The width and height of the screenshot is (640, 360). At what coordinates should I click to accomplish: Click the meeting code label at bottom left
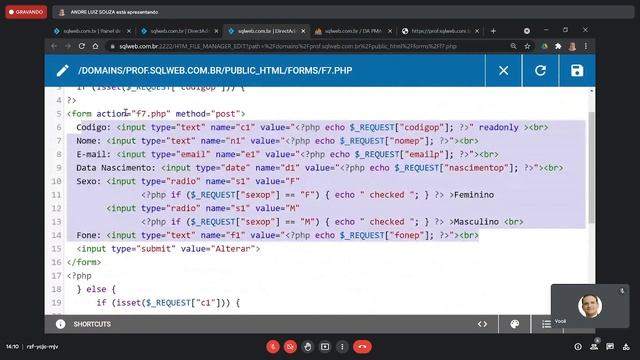pyautogui.click(x=42, y=347)
